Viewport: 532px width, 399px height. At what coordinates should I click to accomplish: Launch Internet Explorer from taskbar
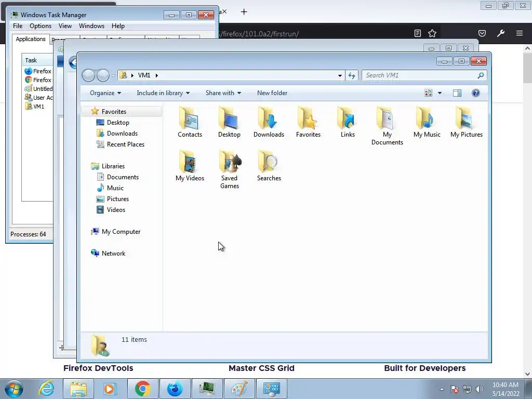(46, 389)
